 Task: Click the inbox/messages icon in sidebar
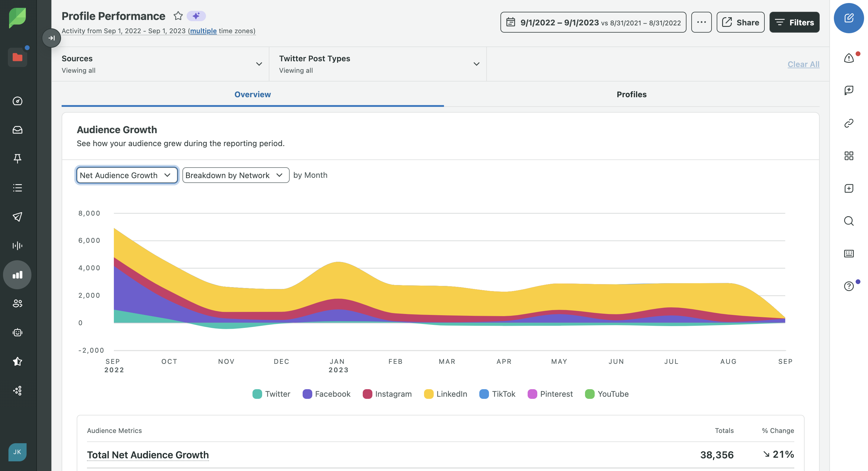[x=18, y=129]
